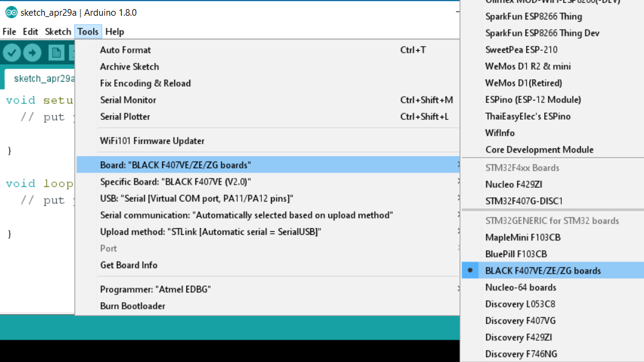Select STM32F407G-DISC1 board
Screen dimensions: 644x362
tap(553, 201)
